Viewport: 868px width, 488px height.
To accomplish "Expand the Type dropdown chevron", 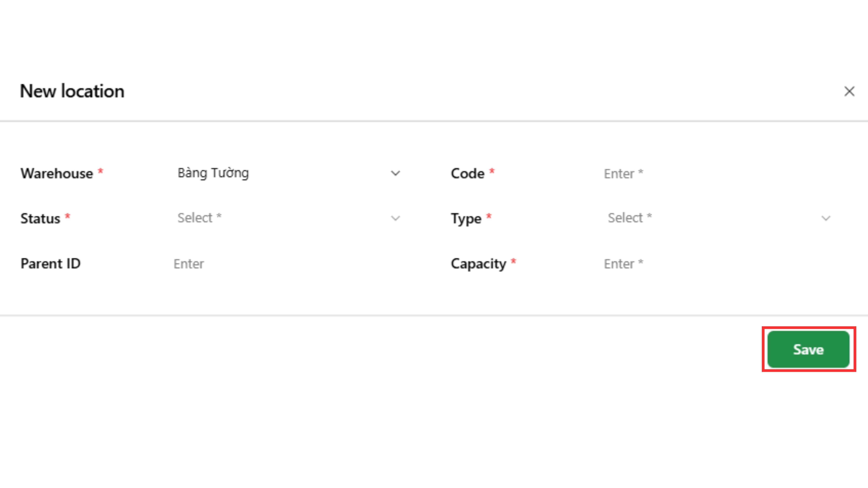I will pyautogui.click(x=826, y=218).
